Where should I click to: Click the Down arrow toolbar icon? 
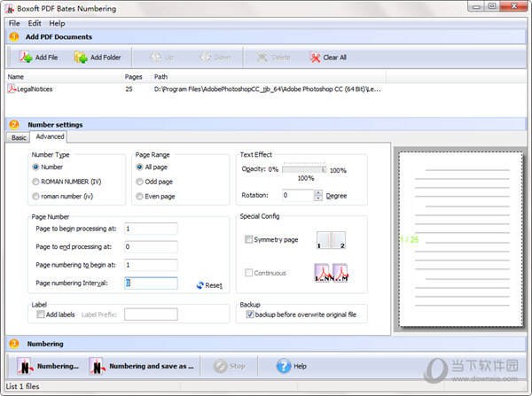click(206, 57)
